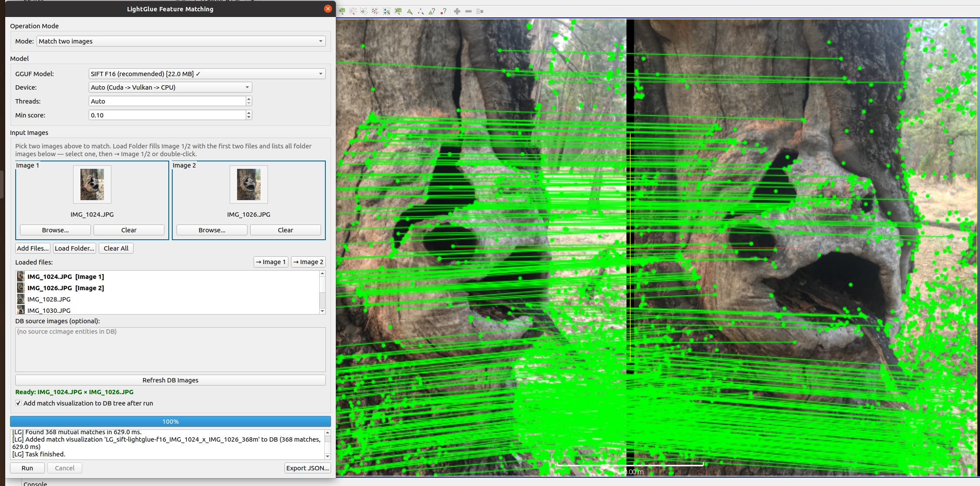980x486 pixels.
Task: Click the Clear All button
Action: point(116,248)
